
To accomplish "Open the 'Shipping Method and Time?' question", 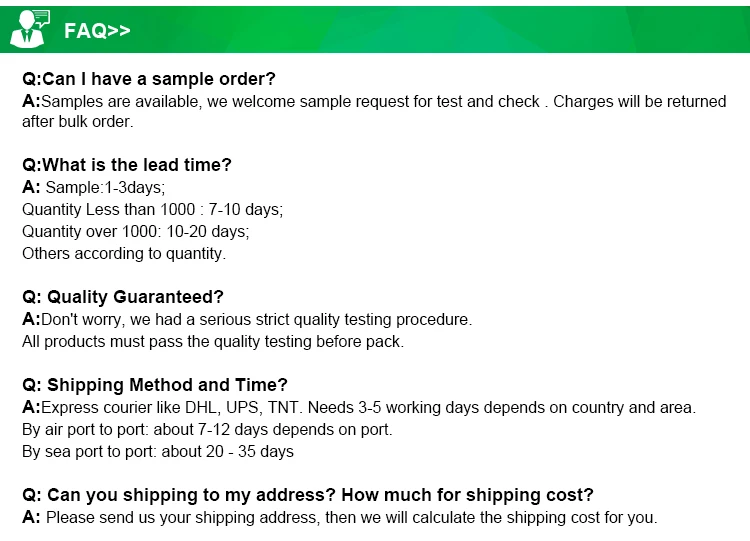I will coord(155,385).
